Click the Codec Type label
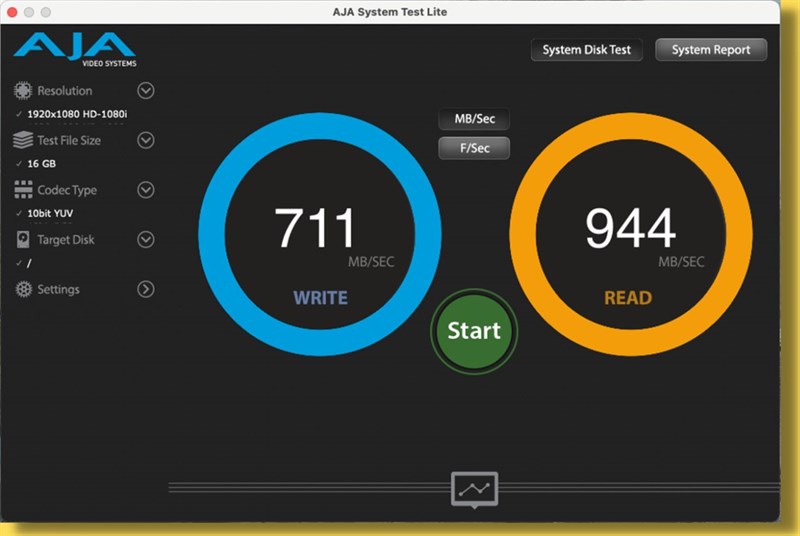 click(67, 190)
